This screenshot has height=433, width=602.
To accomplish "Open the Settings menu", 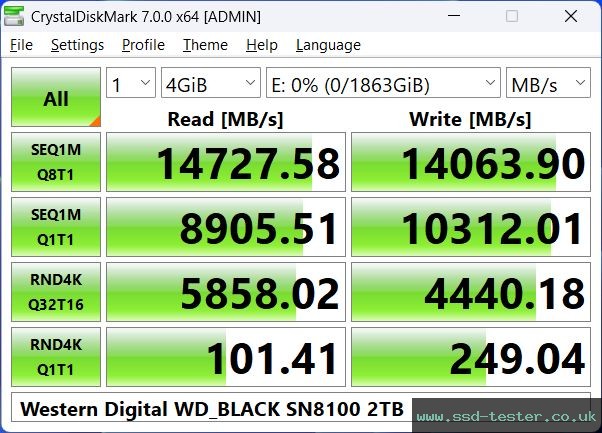I will [x=77, y=45].
